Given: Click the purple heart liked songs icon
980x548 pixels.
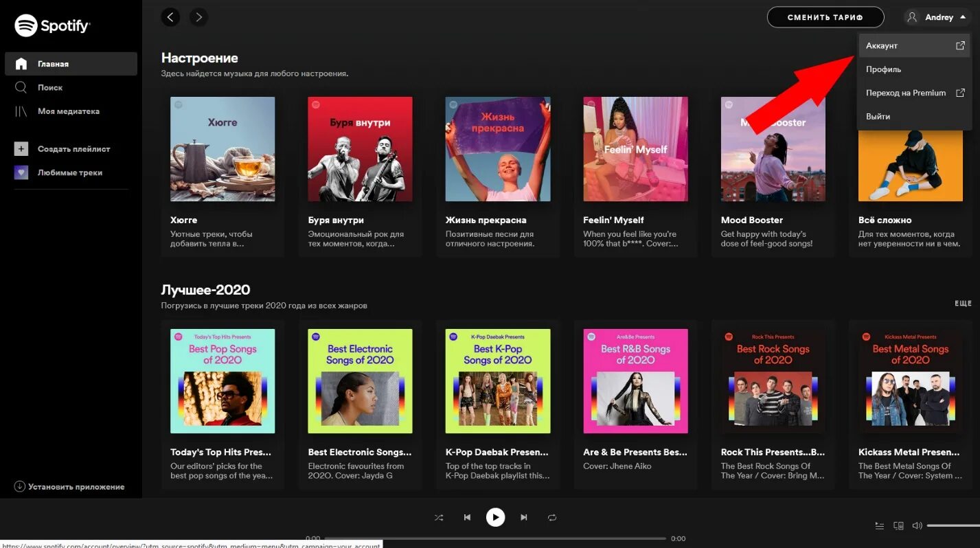Looking at the screenshot, I should point(21,172).
